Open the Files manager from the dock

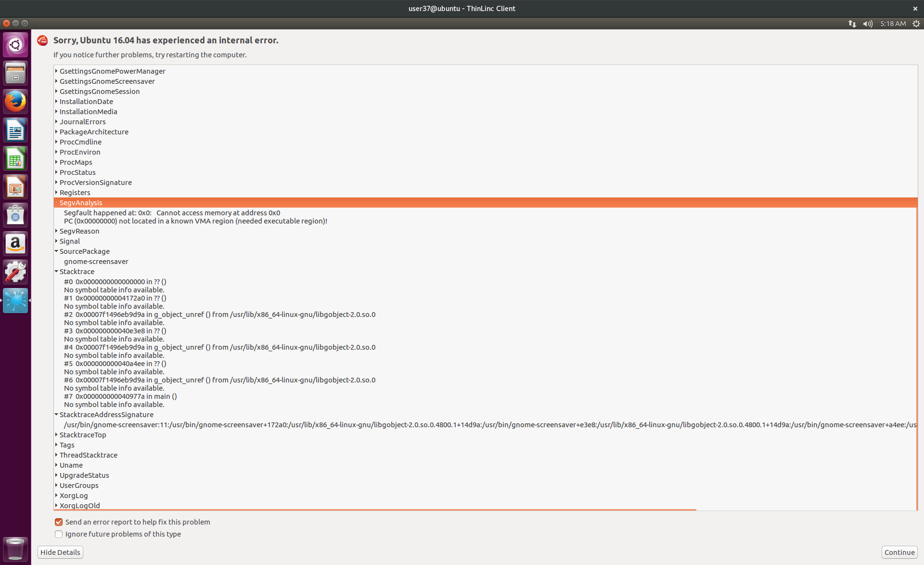click(15, 73)
